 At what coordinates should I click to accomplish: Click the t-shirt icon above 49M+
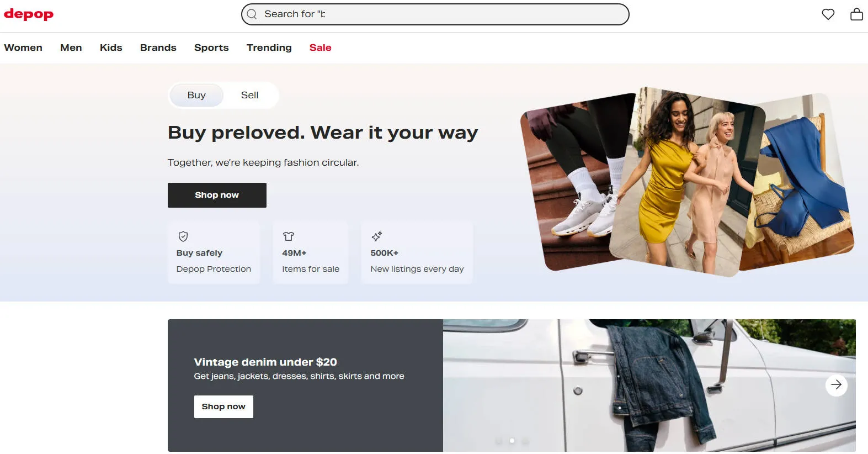289,236
